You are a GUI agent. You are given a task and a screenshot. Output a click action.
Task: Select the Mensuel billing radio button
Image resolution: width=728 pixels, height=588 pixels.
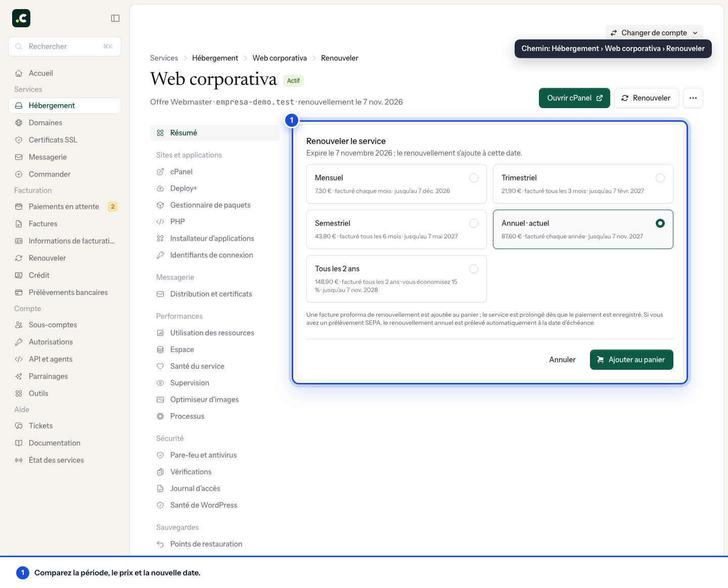(474, 178)
